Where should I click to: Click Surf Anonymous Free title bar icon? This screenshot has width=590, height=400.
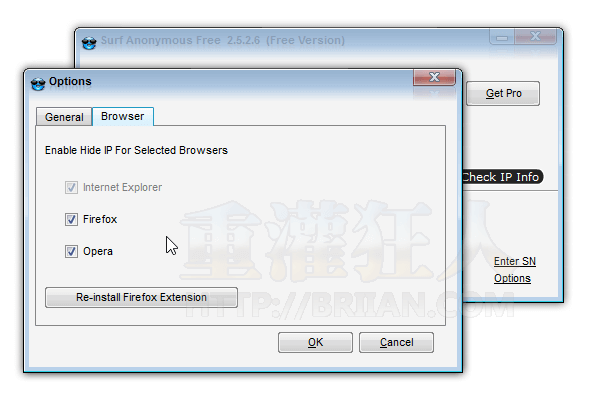pyautogui.click(x=89, y=43)
